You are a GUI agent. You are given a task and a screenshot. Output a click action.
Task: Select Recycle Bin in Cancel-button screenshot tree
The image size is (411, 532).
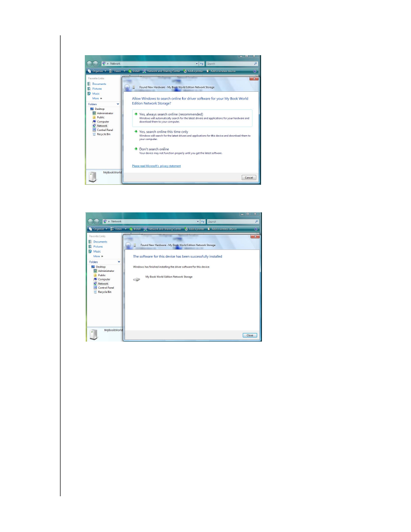(102, 134)
